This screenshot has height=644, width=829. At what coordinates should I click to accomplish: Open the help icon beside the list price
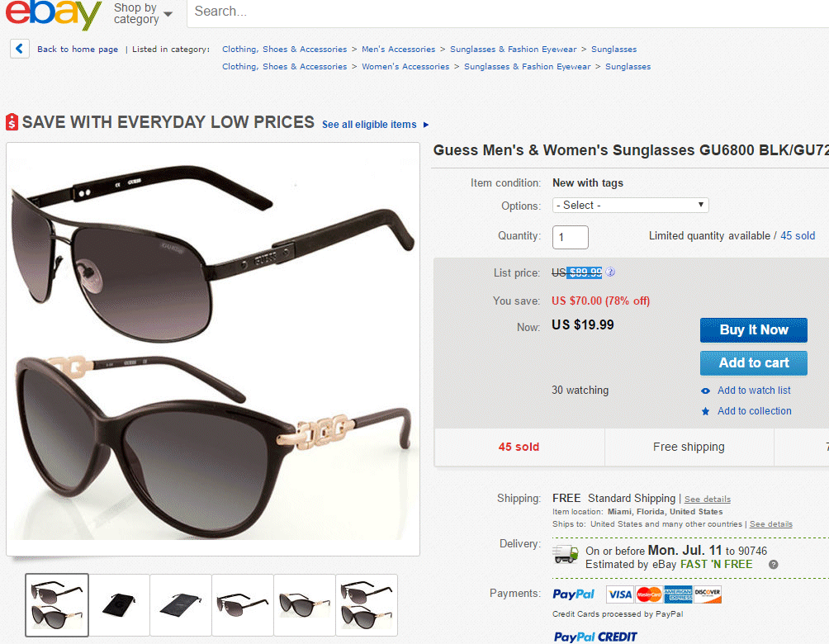(x=609, y=271)
